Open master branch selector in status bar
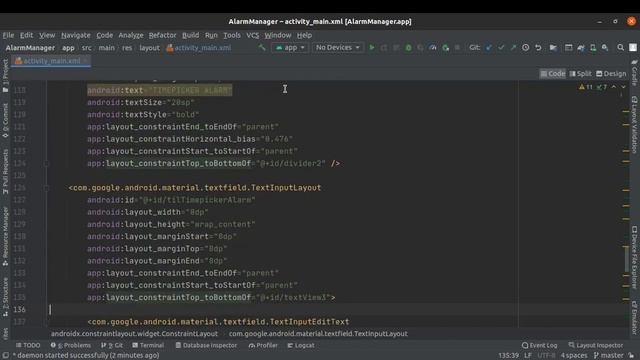The height and width of the screenshot is (360, 640). [609, 356]
